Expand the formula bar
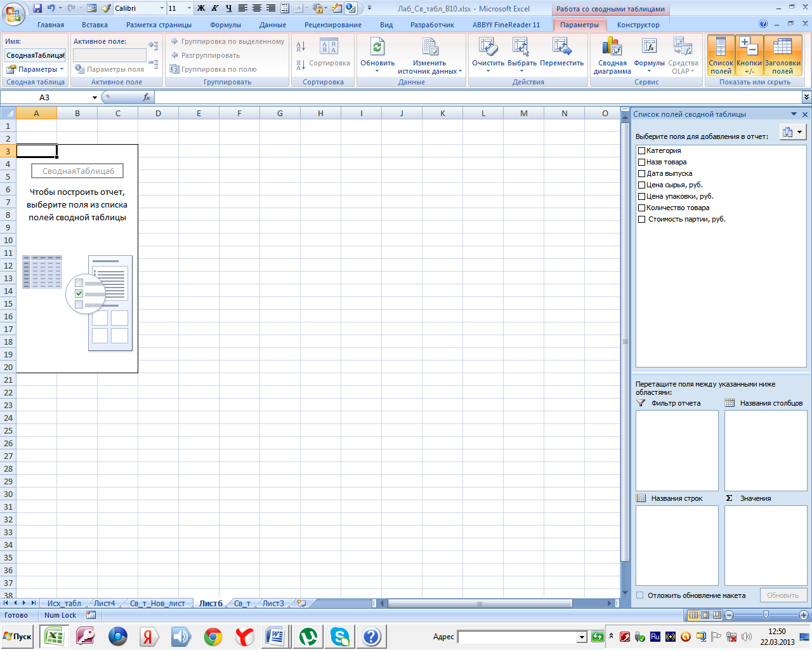The height and width of the screenshot is (650, 812). 806,97
